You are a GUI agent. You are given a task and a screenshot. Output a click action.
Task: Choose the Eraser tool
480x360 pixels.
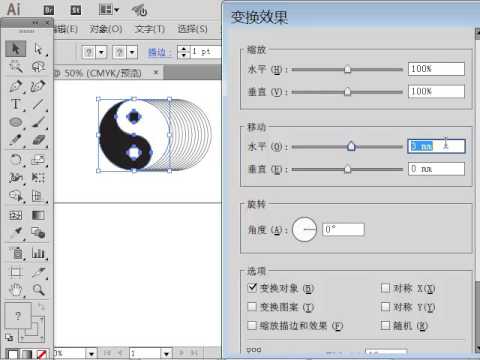click(38, 140)
